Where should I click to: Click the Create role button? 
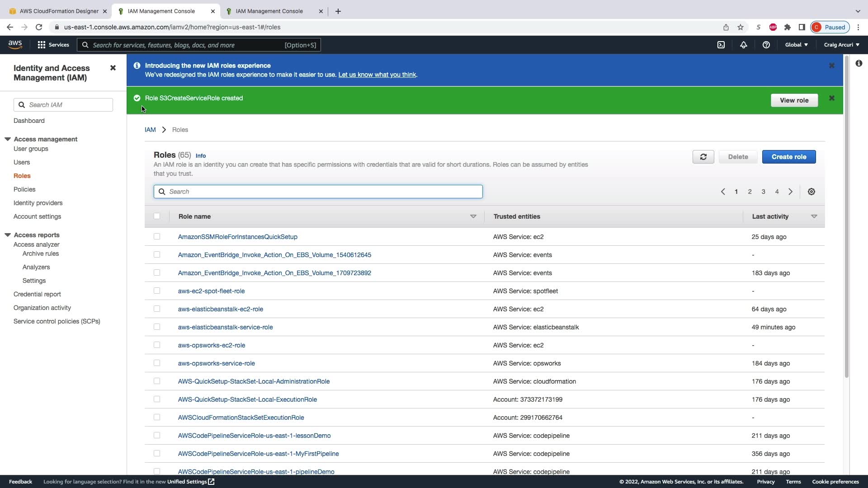(788, 157)
